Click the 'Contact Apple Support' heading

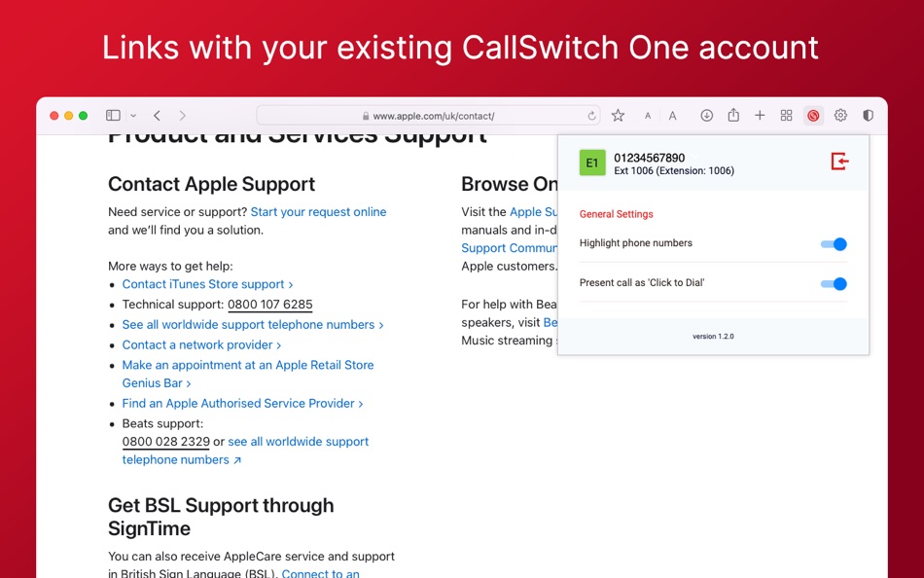[212, 184]
